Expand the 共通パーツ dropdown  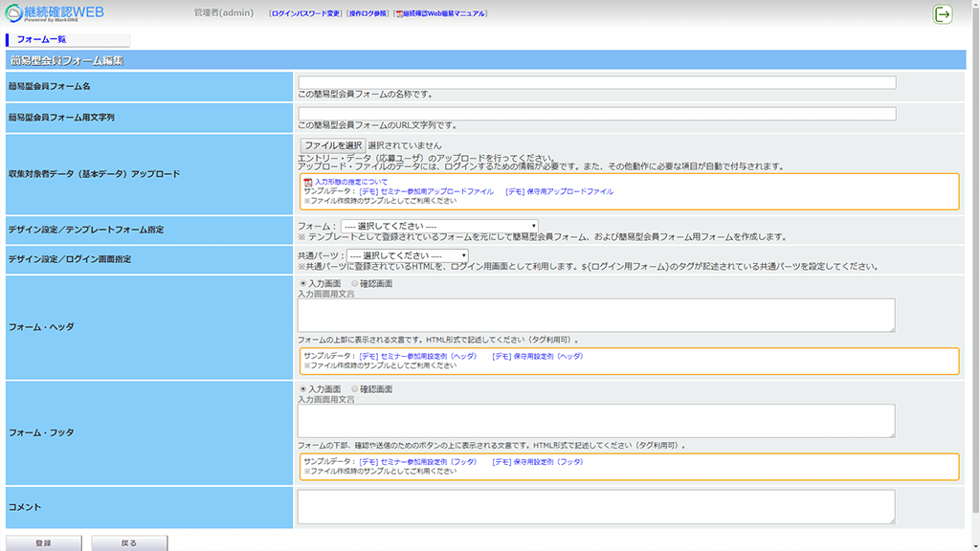point(408,255)
